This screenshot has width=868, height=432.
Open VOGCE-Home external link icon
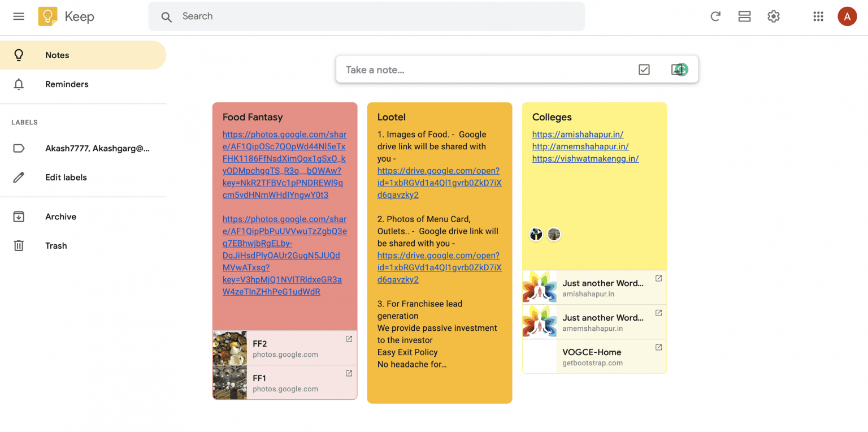(658, 347)
